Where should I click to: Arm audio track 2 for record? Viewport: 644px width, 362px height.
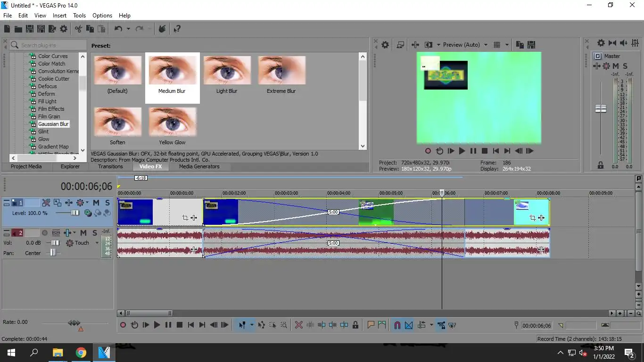[45, 233]
